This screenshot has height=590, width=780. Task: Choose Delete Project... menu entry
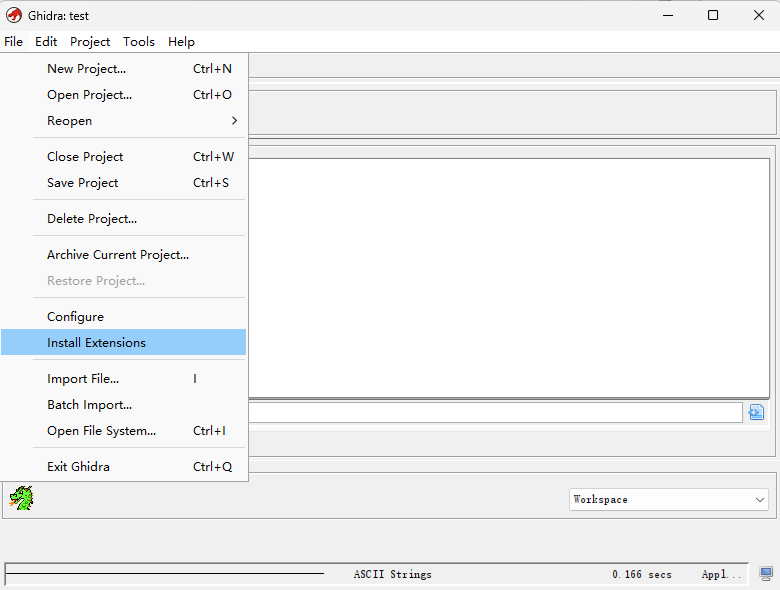click(x=123, y=219)
